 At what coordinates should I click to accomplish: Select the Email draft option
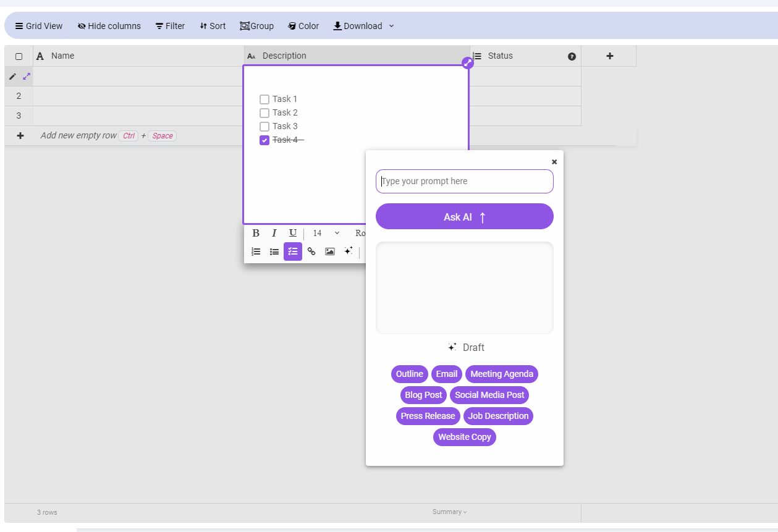(447, 374)
